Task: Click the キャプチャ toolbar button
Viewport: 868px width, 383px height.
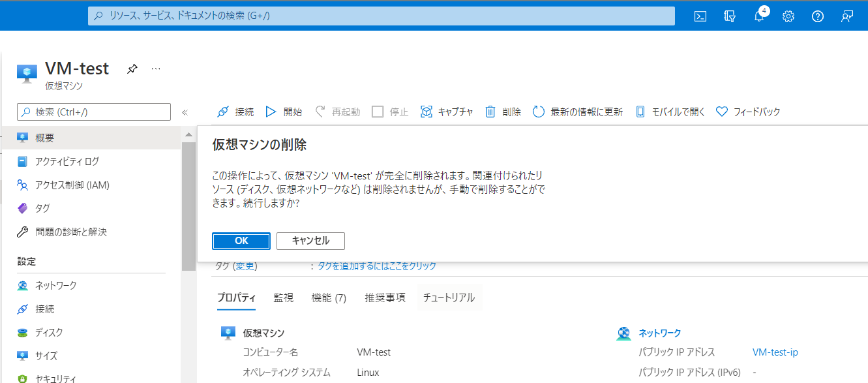Action: point(447,112)
